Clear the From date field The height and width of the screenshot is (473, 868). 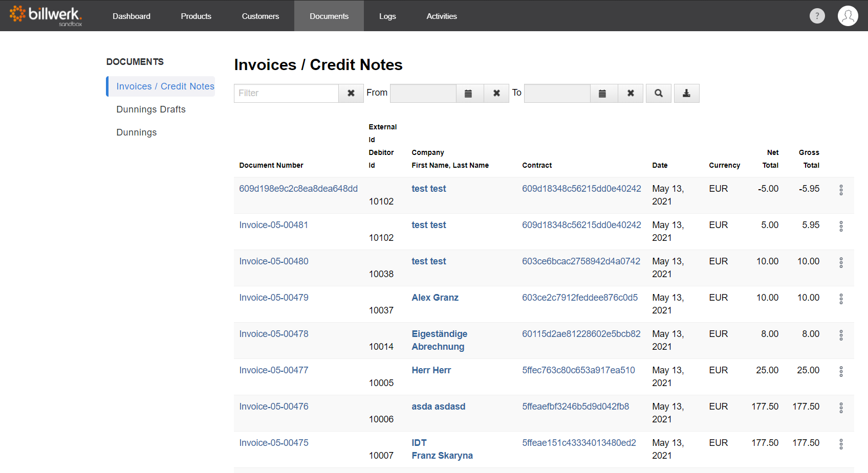(x=496, y=93)
